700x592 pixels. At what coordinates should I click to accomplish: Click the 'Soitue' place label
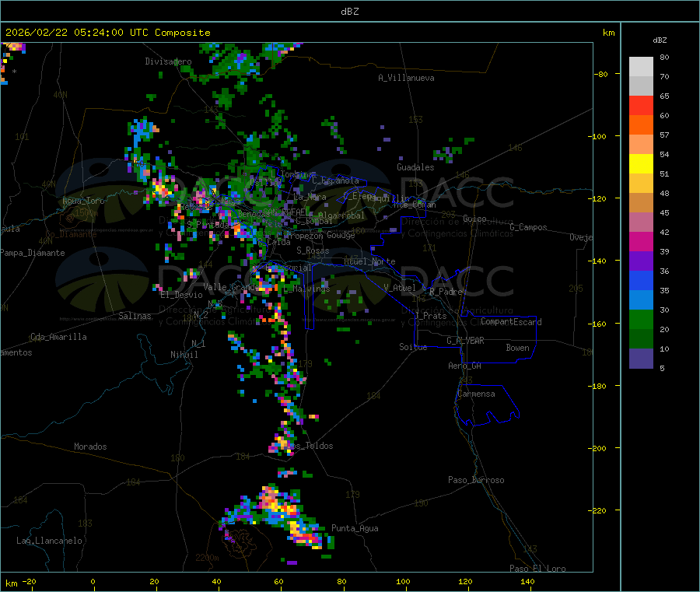click(413, 347)
